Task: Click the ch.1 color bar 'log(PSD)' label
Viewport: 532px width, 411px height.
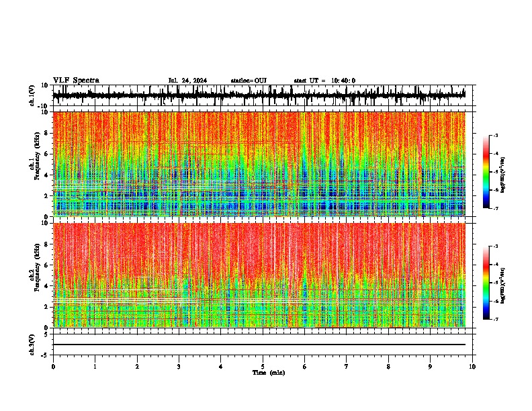Action: pos(503,175)
